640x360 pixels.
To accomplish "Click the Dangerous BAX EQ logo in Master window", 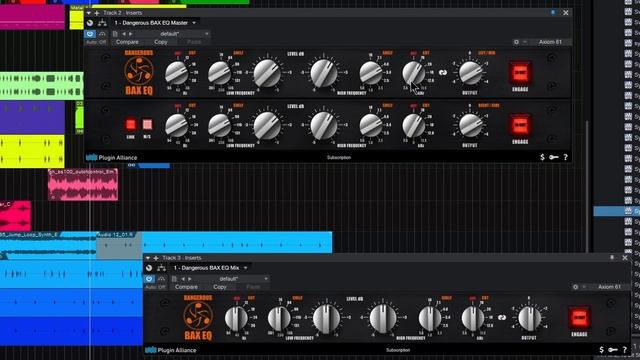I will tap(139, 73).
